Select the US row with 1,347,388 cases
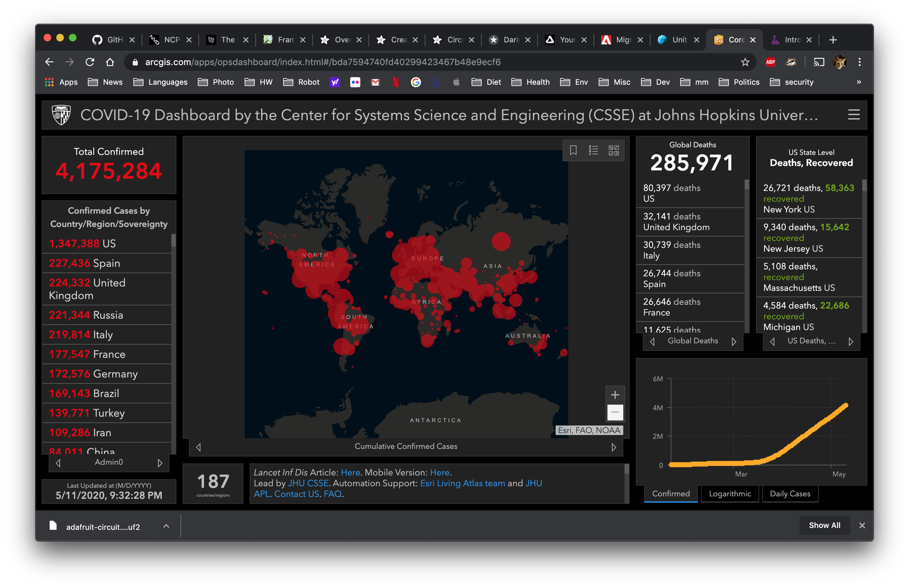Viewport: 909px width, 588px height. (x=107, y=244)
